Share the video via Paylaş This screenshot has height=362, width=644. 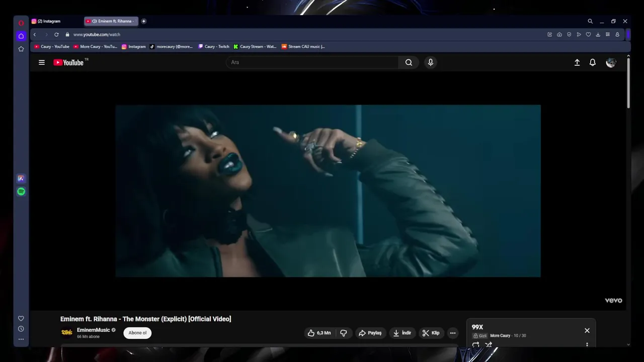[x=370, y=333]
